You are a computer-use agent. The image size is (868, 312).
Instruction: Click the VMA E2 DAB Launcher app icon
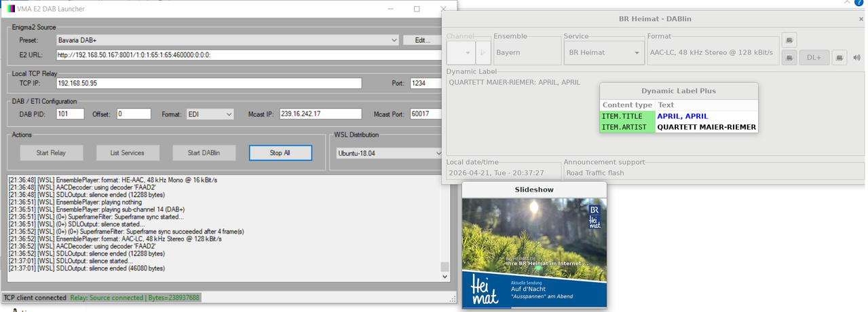point(12,10)
